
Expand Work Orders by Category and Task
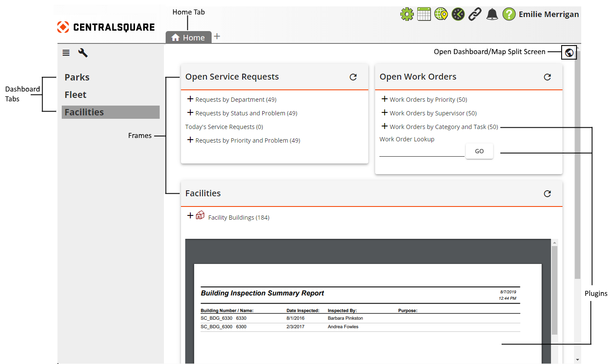tap(384, 126)
